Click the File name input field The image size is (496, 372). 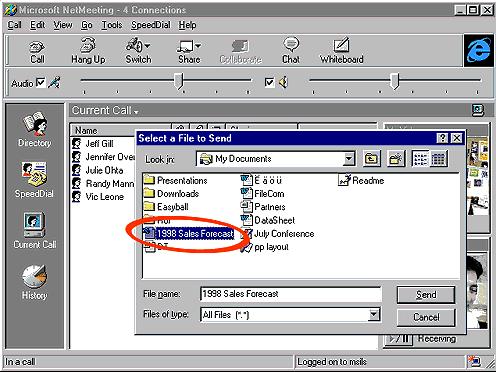[291, 294]
